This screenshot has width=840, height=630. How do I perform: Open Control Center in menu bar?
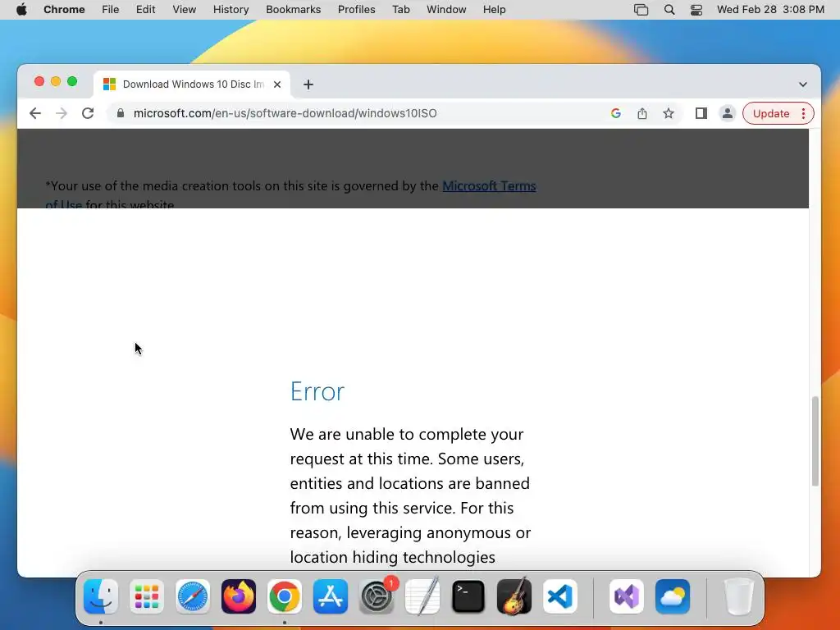696,9
